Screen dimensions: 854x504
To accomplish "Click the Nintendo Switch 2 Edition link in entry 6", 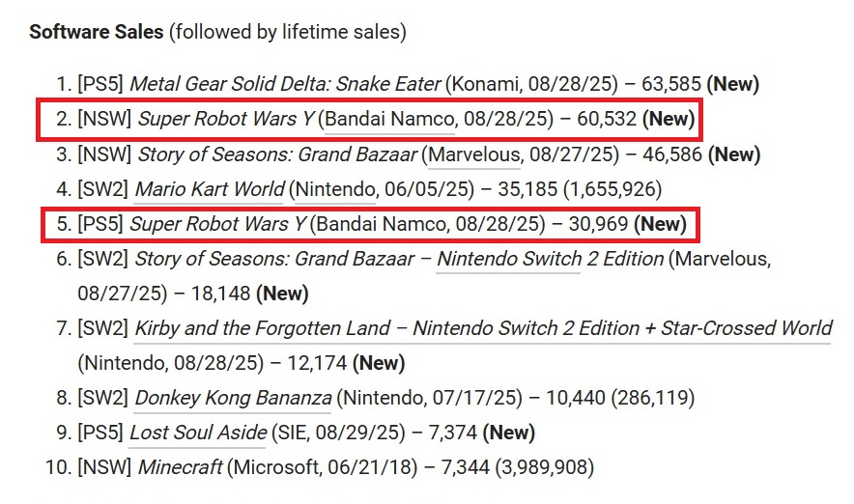I will [550, 259].
